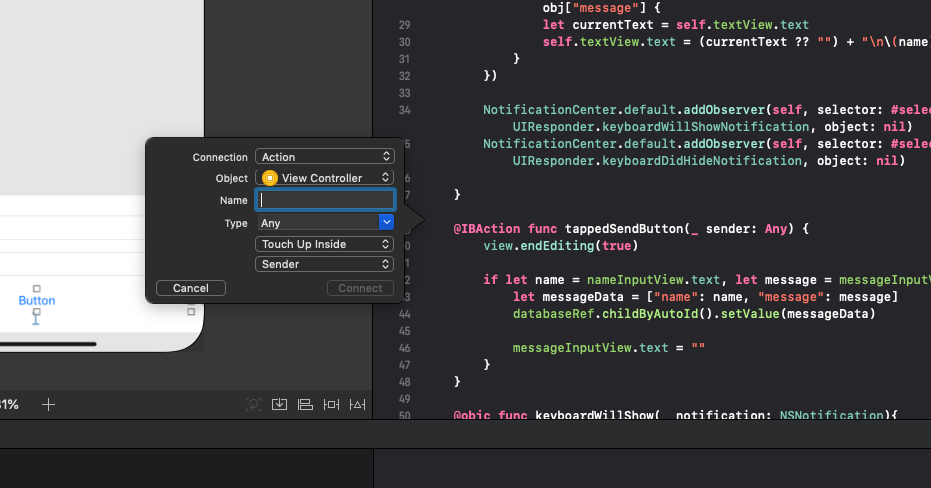Open the Sender arguments dropdown
Viewport: 931px width, 488px height.
click(x=324, y=264)
